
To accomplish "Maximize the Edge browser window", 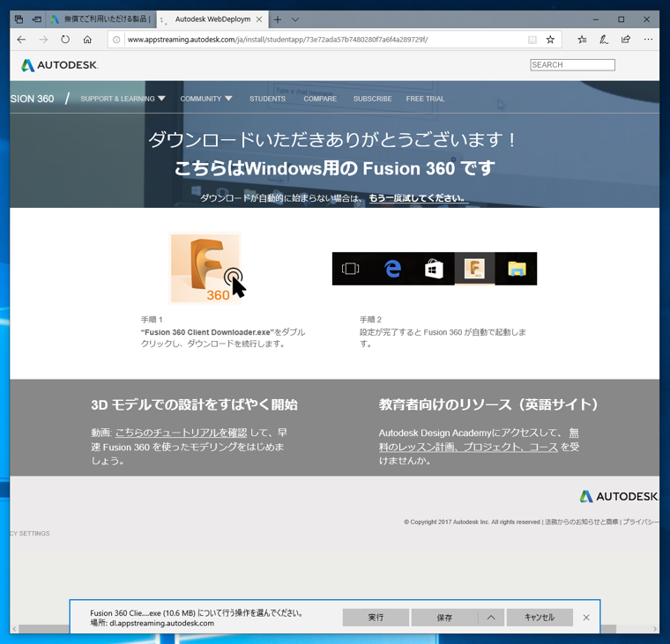I will [622, 19].
